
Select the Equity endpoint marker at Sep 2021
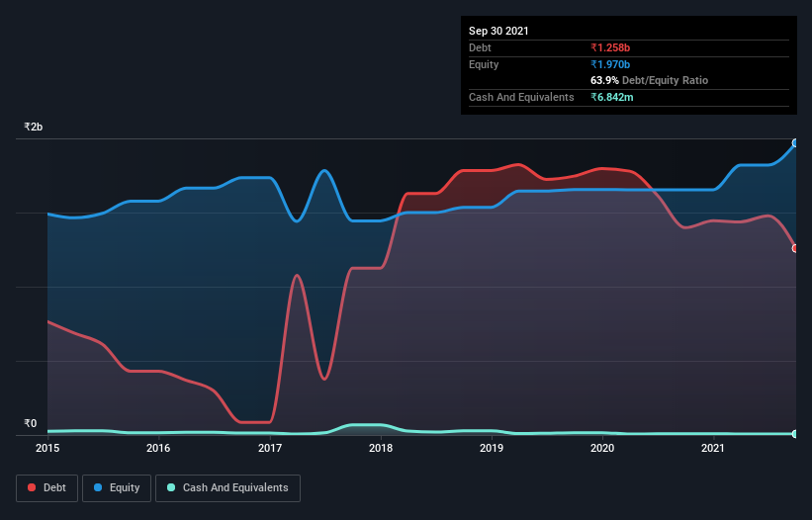[795, 143]
